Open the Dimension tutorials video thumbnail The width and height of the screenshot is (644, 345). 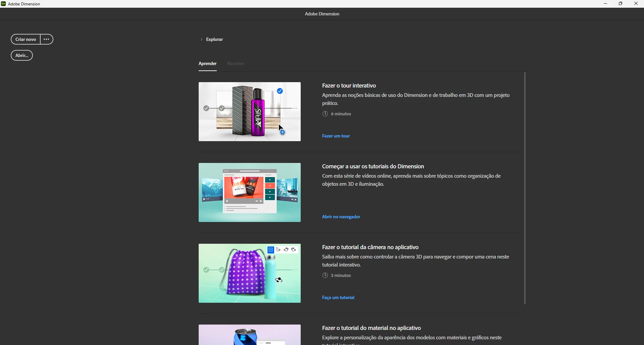point(250,192)
